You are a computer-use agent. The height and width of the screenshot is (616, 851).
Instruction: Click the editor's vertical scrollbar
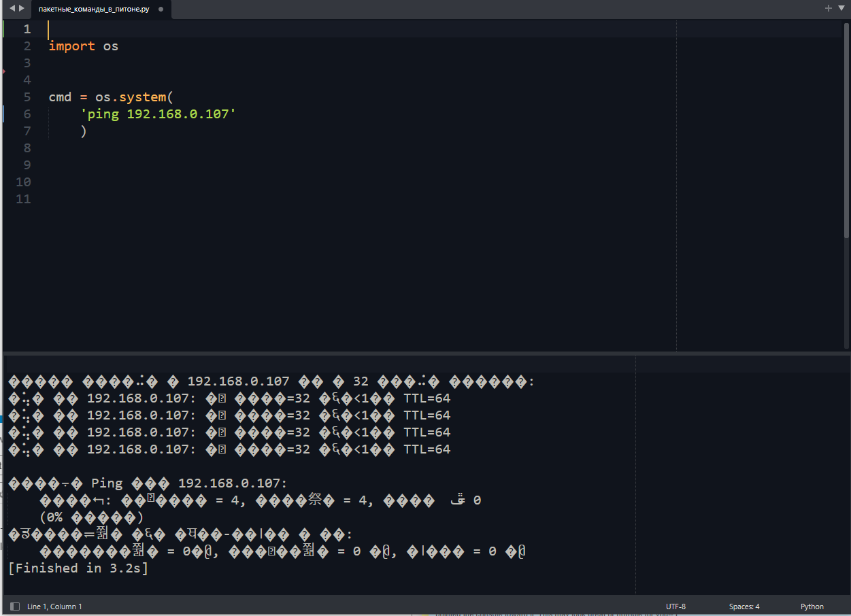(x=846, y=129)
